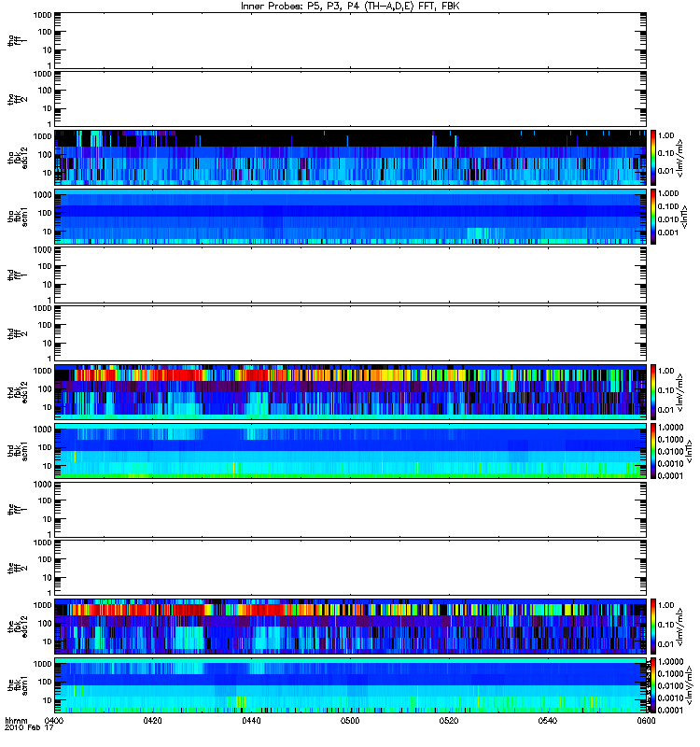Click inside the tha fbk edc12 spectrogram

click(351, 158)
